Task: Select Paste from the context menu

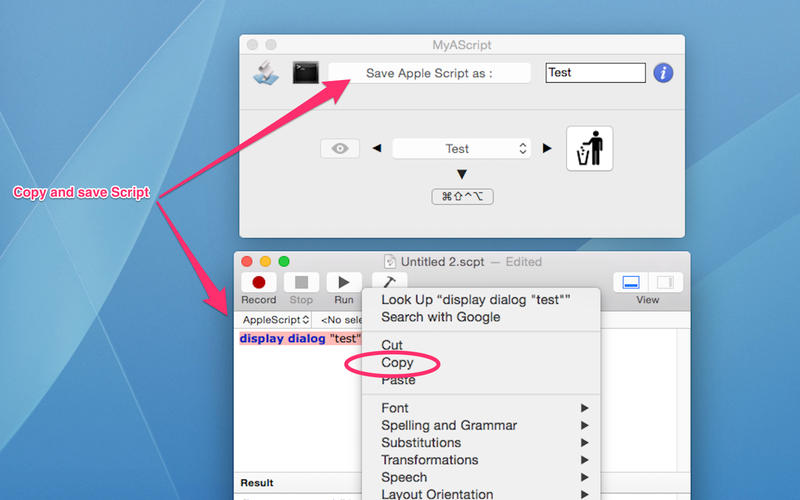Action: click(x=481, y=380)
